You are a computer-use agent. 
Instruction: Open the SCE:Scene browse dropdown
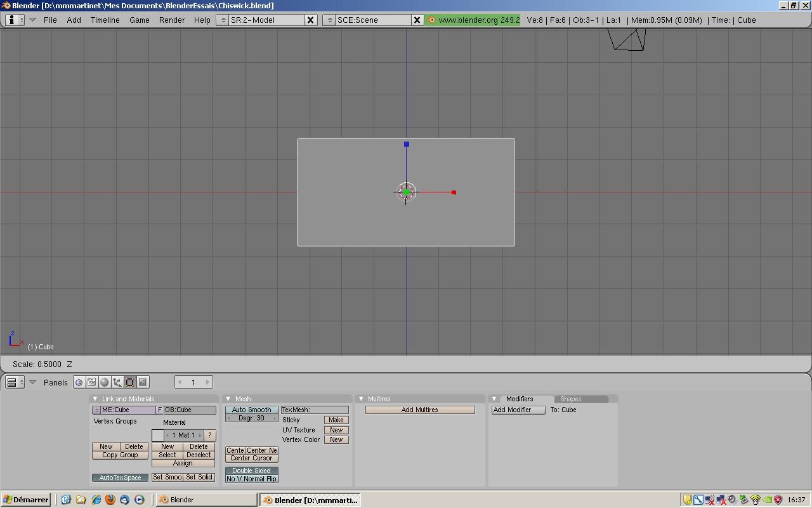329,20
